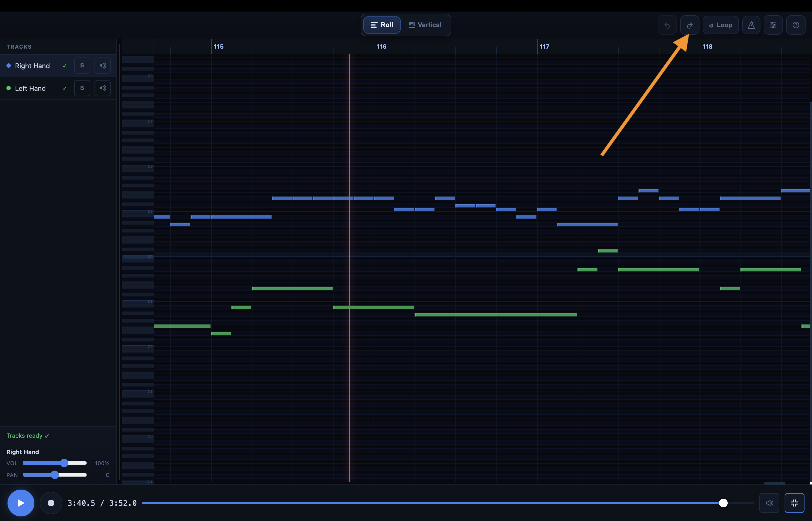
Task: Solo the Right Hand track
Action: pos(82,66)
